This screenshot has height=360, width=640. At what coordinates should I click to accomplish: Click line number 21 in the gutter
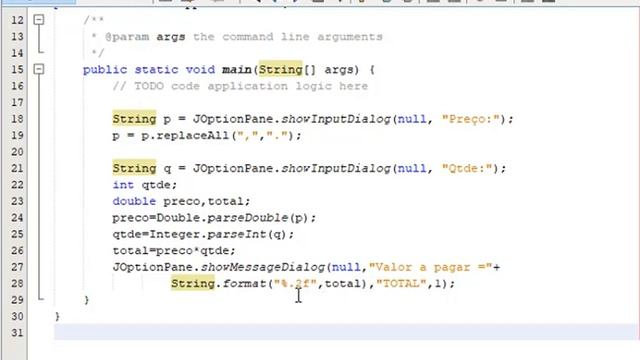tap(17, 168)
